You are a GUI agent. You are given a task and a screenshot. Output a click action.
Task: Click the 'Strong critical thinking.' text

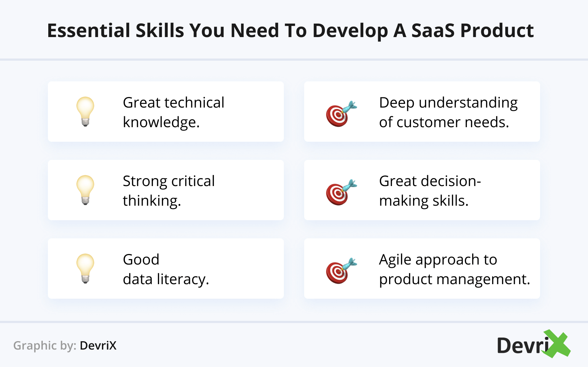[168, 191]
